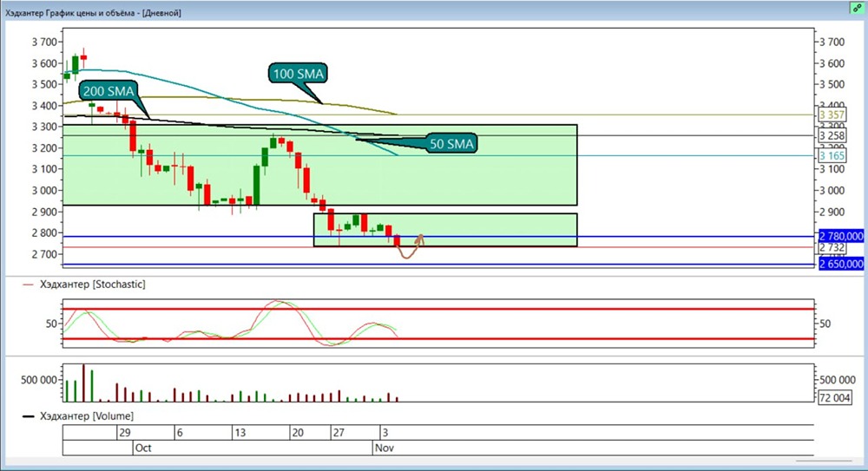868x471 pixels.
Task: Click the chart window title text
Action: pyautogui.click(x=93, y=13)
